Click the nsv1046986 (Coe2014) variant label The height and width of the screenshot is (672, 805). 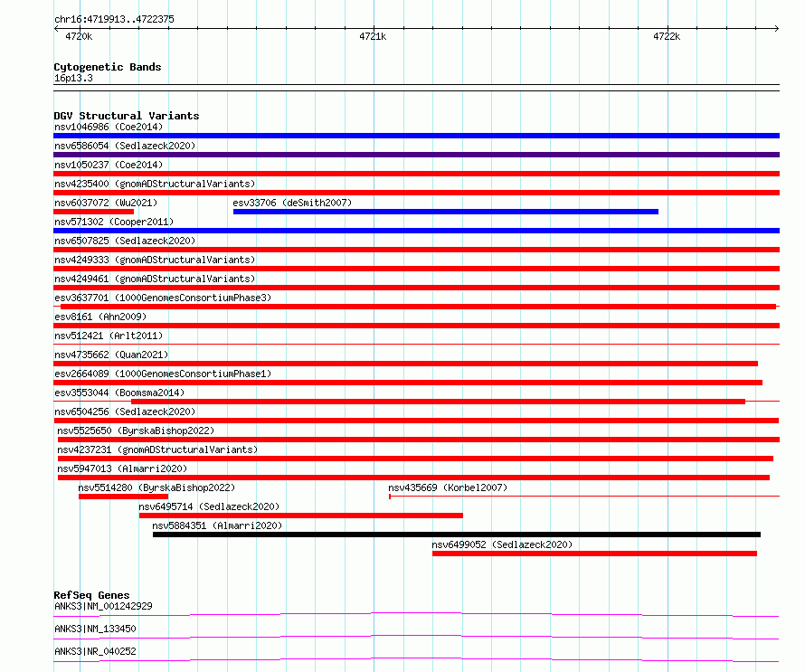point(109,127)
